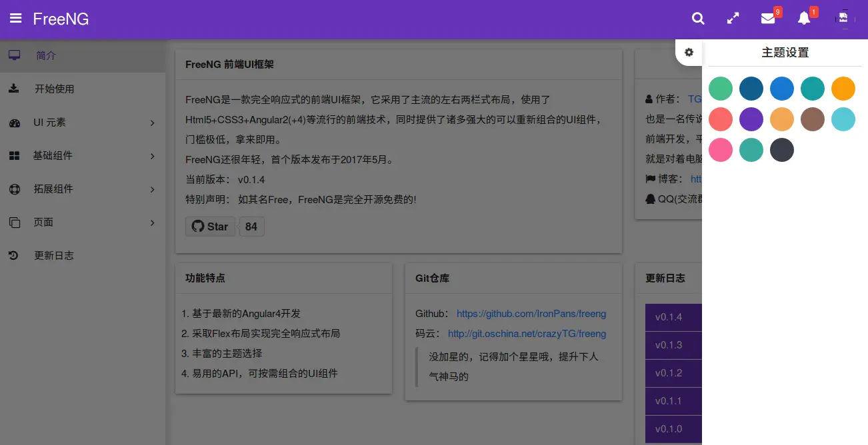Pick the coral red theme swatch
Image resolution: width=868 pixels, height=445 pixels.
coord(721,119)
